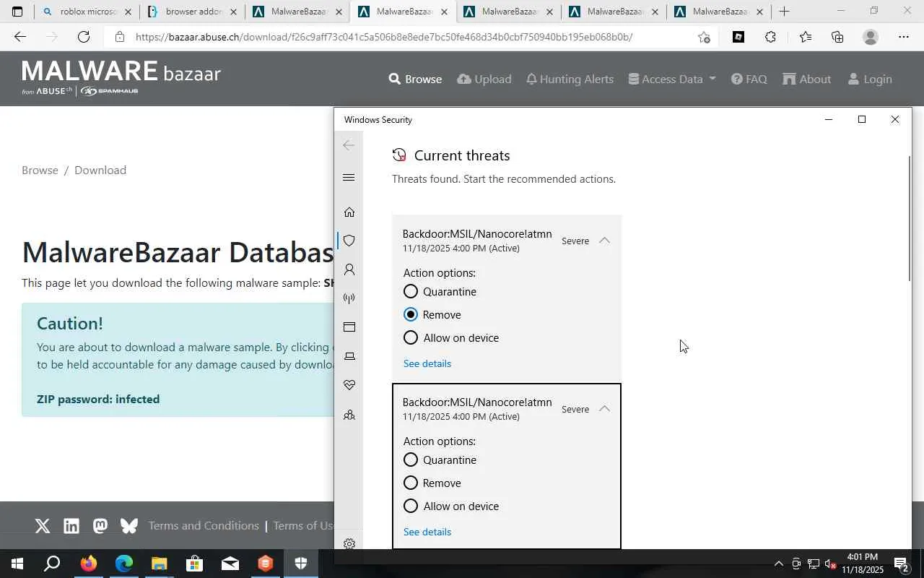Viewport: 924px width, 578px height.
Task: Open the Extensions puzzle icon
Action: 771,37
